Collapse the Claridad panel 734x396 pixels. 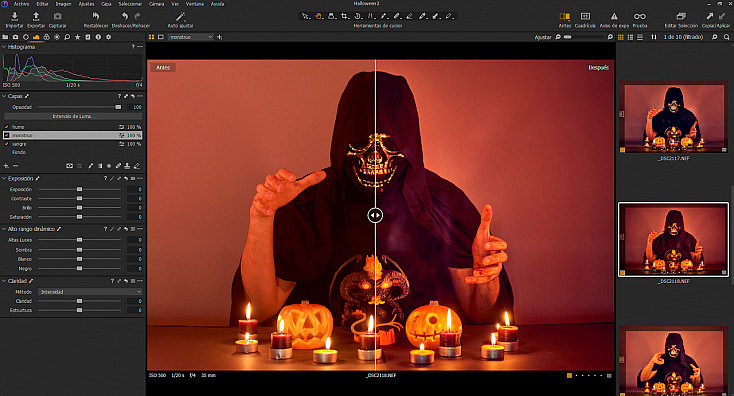[x=4, y=281]
